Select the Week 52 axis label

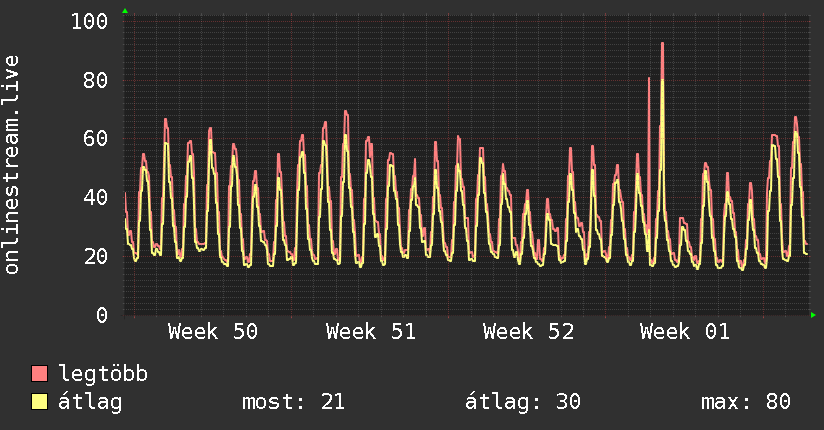point(528,332)
